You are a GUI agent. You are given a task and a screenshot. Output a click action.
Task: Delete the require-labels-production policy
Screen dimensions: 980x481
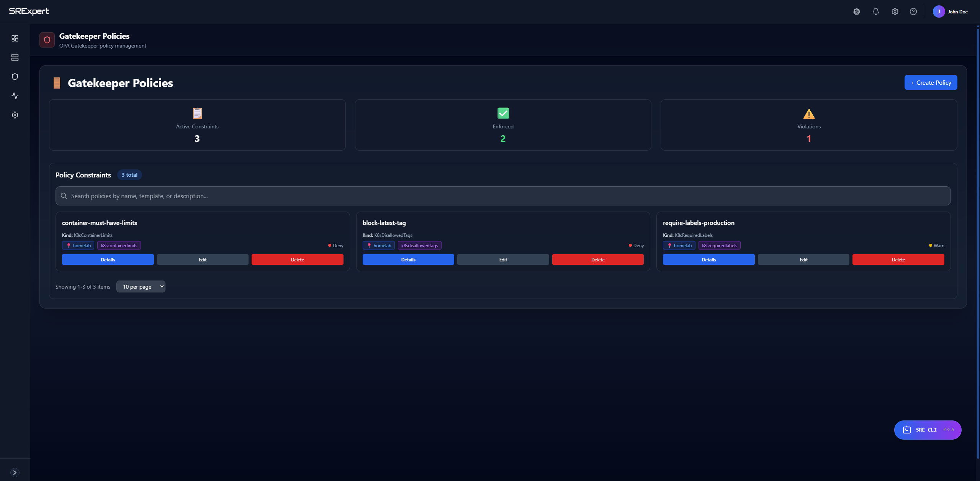898,259
